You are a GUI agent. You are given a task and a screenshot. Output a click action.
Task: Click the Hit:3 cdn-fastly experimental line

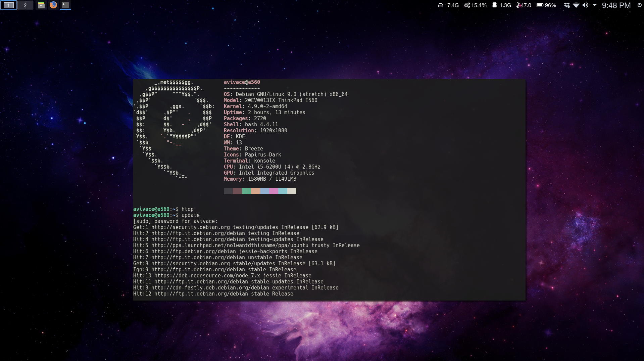236,288
